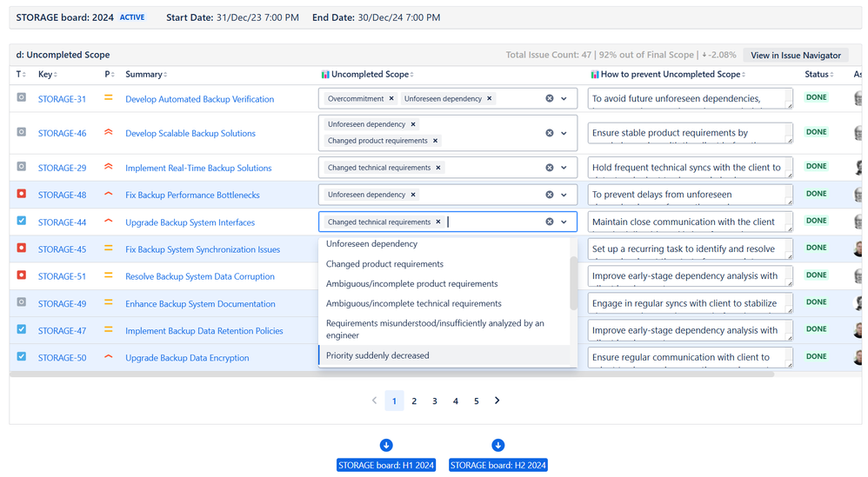Open the STORAGE-50 issue link
The image size is (868, 477).
pyautogui.click(x=62, y=358)
